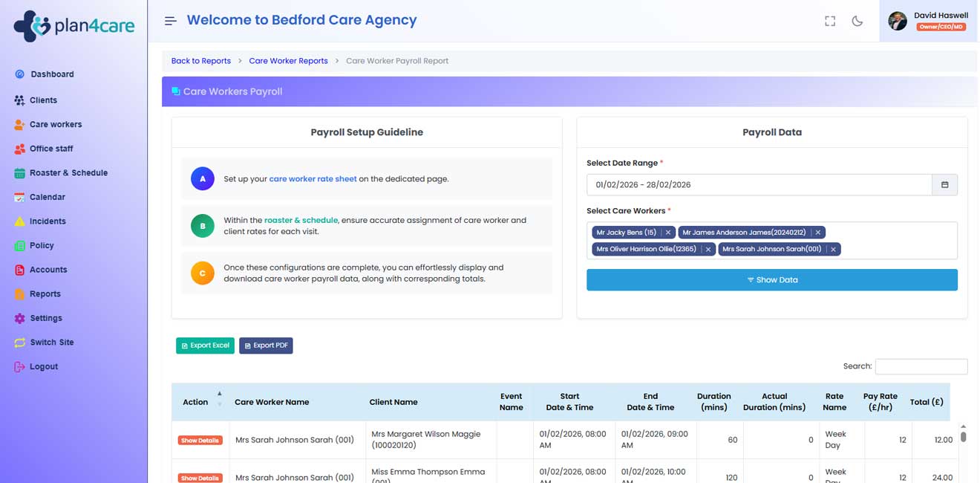Show Details for Margaret Wilson visit row
The width and height of the screenshot is (980, 483).
pyautogui.click(x=200, y=441)
